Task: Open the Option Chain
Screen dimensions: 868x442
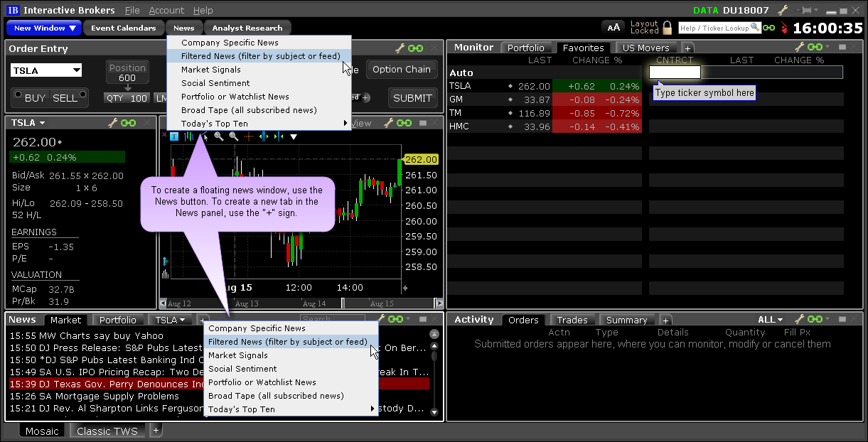Action: pos(402,69)
